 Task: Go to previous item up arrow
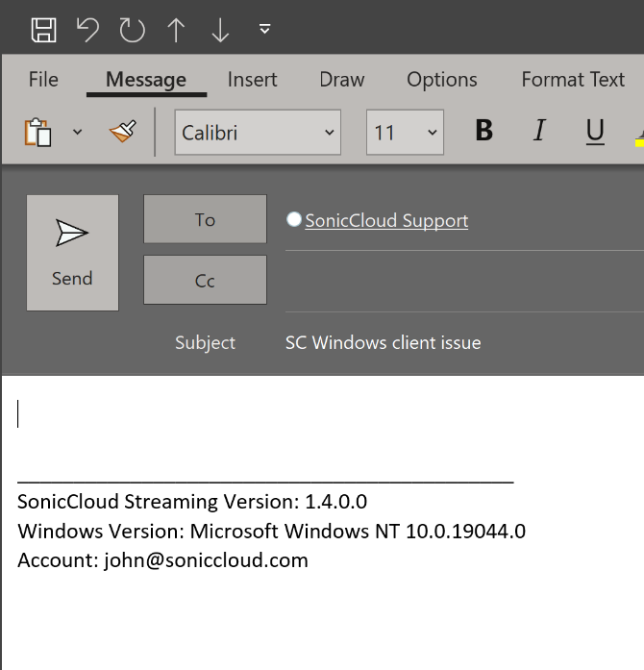click(x=176, y=31)
